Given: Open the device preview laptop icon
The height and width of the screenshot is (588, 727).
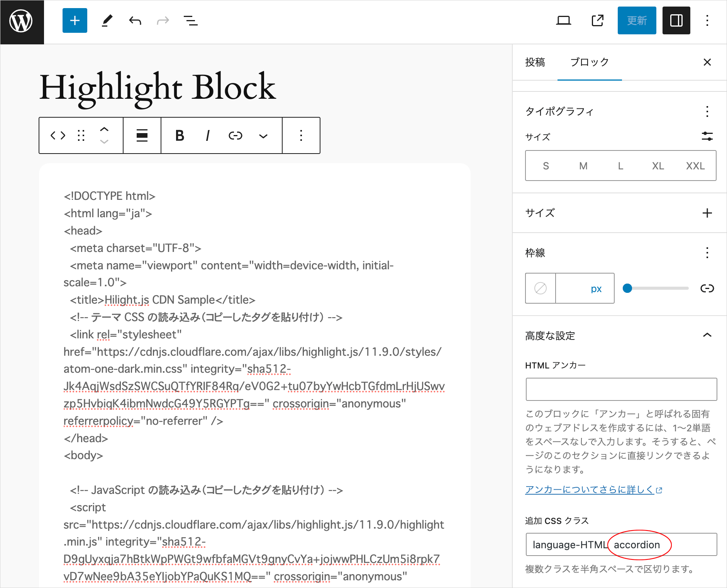Looking at the screenshot, I should 563,20.
